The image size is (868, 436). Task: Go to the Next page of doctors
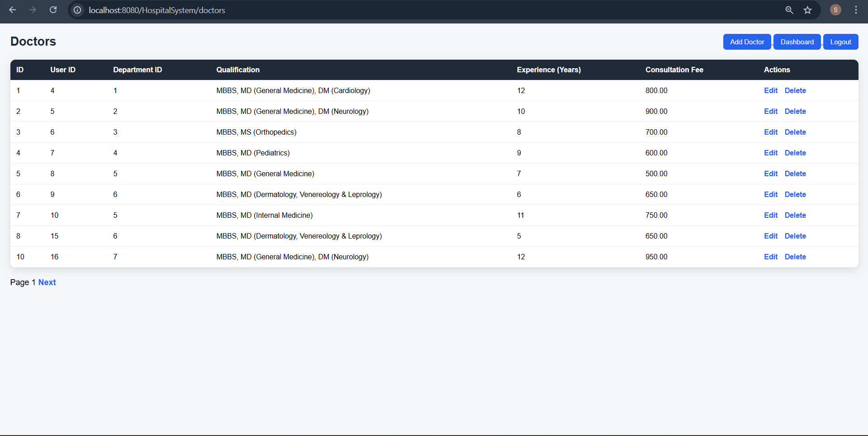pyautogui.click(x=47, y=282)
